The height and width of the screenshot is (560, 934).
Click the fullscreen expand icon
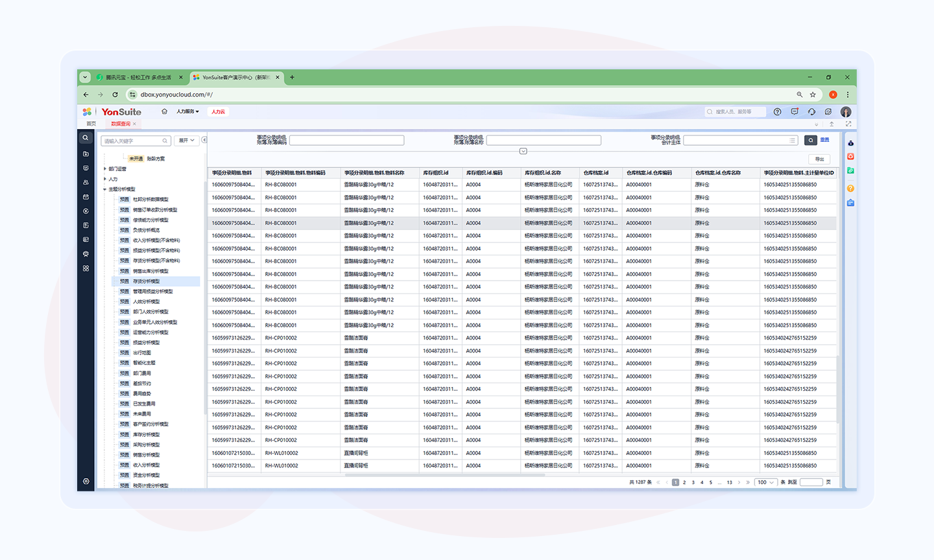pyautogui.click(x=848, y=124)
